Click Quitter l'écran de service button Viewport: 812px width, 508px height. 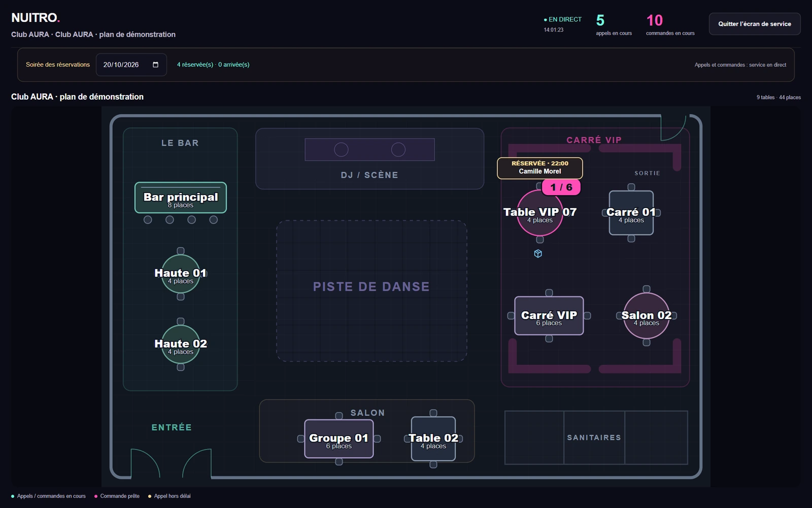[755, 24]
